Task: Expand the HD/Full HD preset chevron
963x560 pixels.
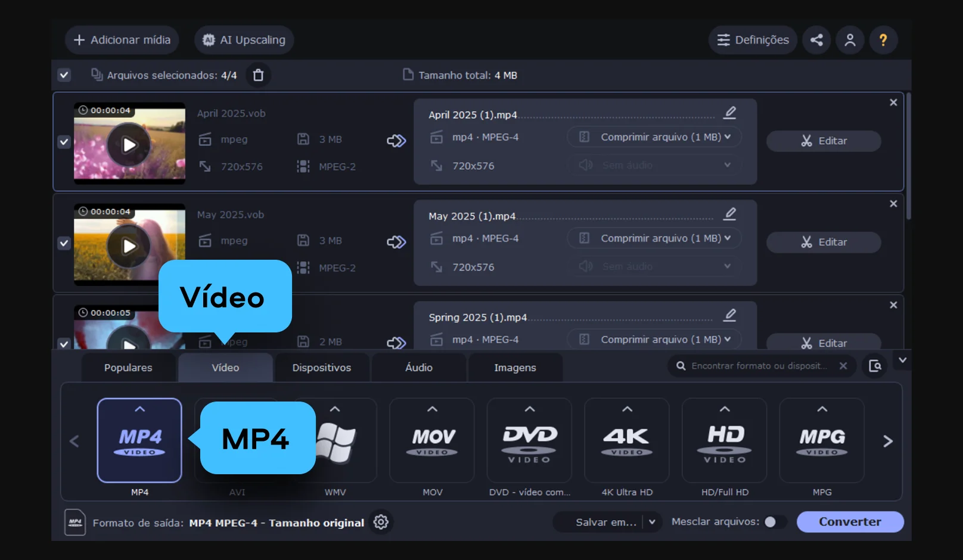Action: [725, 409]
